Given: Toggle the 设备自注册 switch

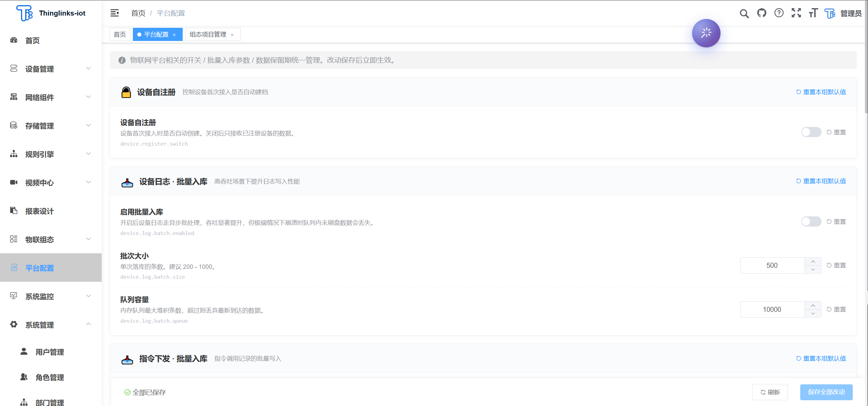Looking at the screenshot, I should click(x=811, y=132).
